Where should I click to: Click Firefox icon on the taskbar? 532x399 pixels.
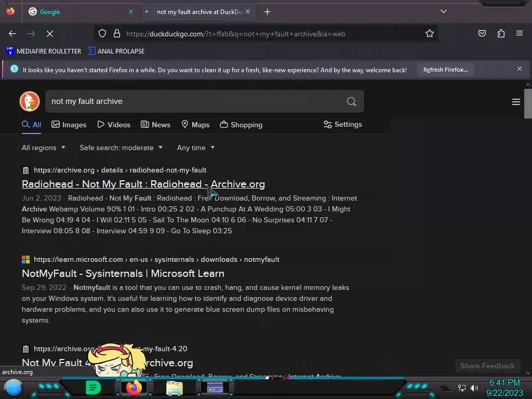click(134, 388)
